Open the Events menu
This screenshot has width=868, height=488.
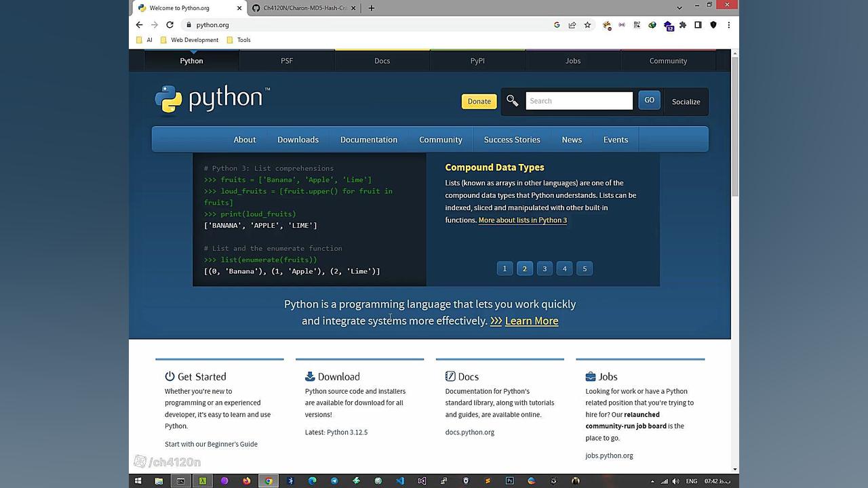(616, 140)
